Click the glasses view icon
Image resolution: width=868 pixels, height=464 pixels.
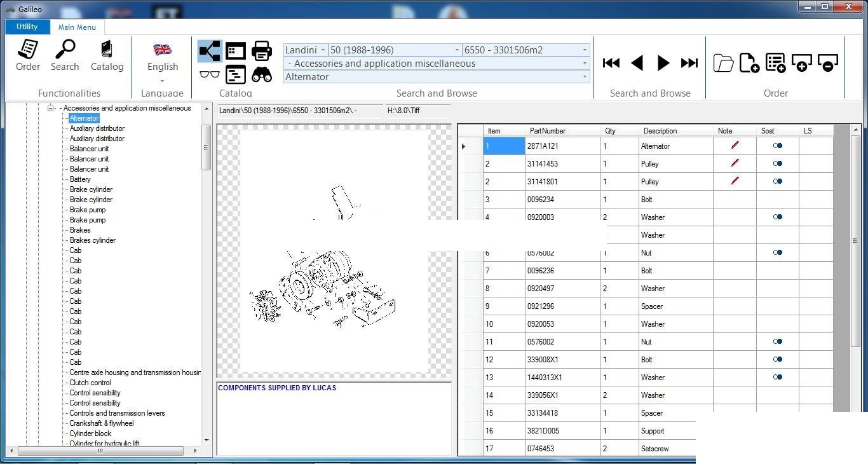pyautogui.click(x=210, y=74)
